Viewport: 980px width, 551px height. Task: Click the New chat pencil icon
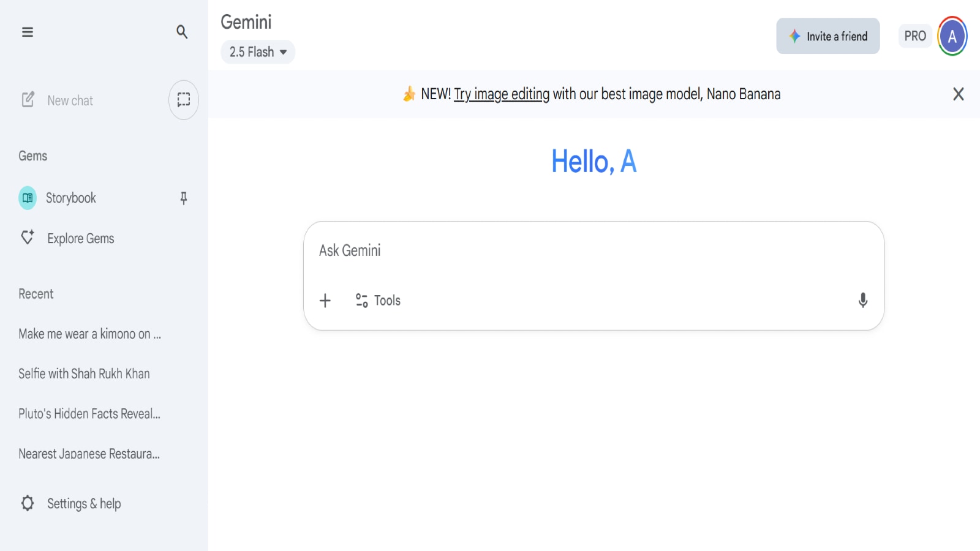(x=28, y=100)
